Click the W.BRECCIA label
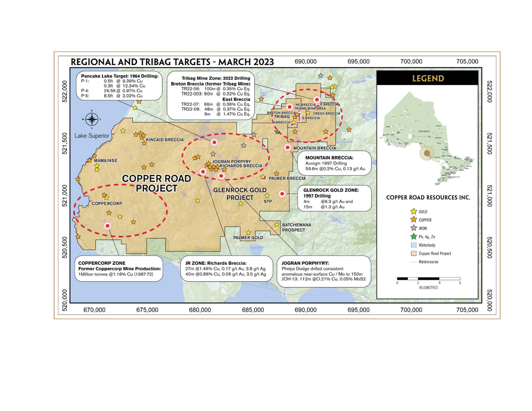 [x=281, y=123]
